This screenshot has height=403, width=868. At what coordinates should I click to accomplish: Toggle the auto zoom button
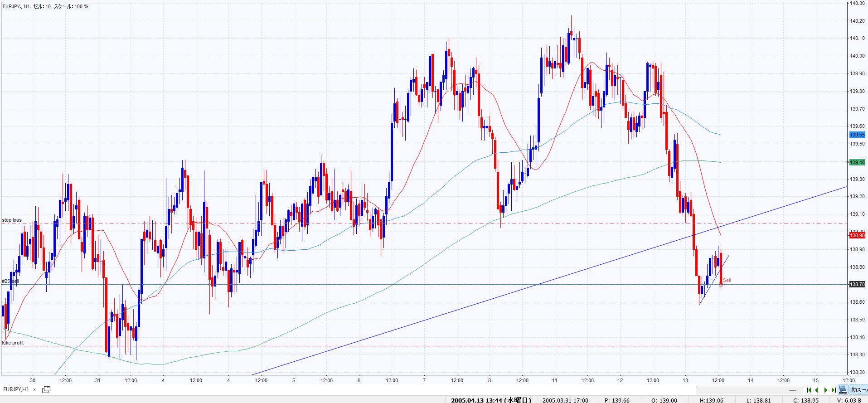(858, 390)
